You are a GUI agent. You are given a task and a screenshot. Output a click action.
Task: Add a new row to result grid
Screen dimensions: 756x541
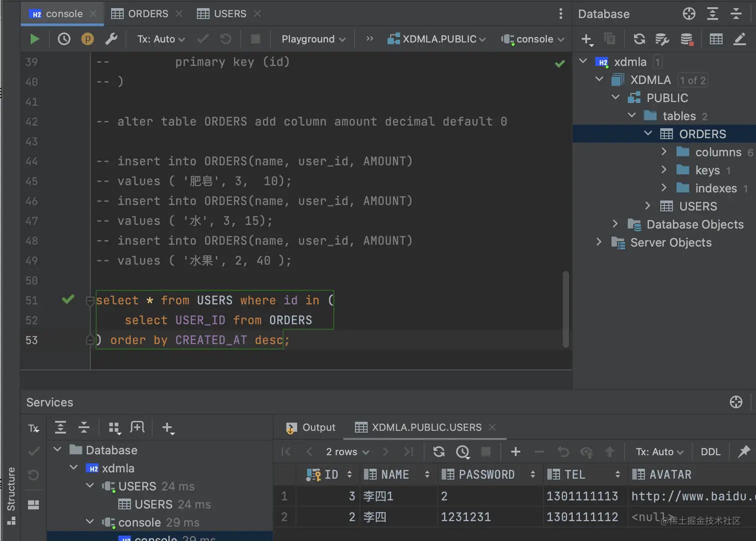tap(515, 452)
